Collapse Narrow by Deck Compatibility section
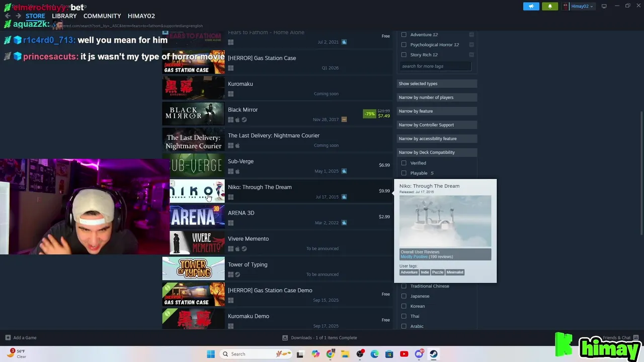The height and width of the screenshot is (362, 644). (x=437, y=152)
